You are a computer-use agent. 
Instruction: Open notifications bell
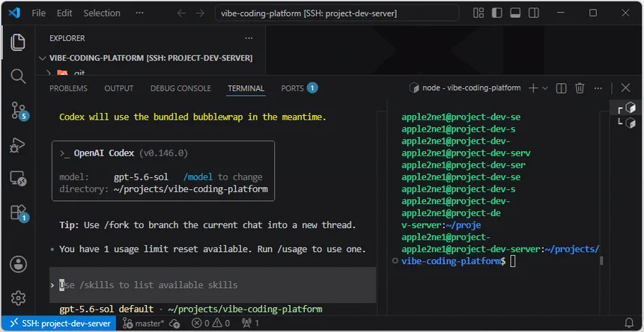pyautogui.click(x=629, y=323)
